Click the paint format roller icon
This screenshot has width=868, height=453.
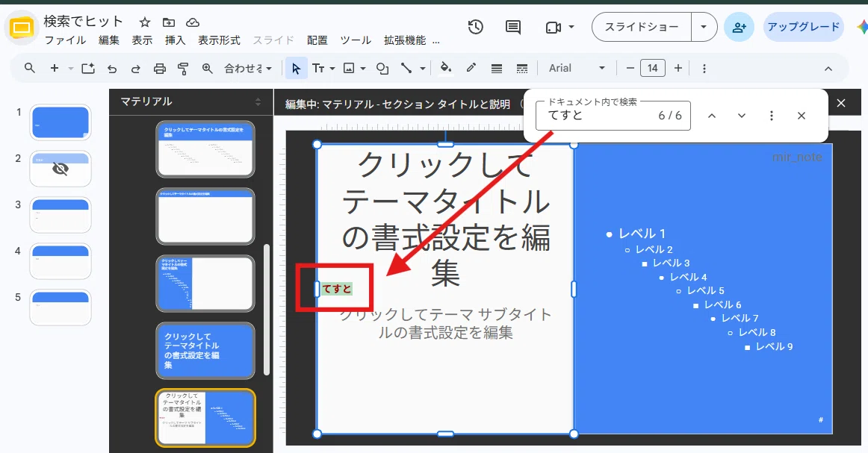183,69
